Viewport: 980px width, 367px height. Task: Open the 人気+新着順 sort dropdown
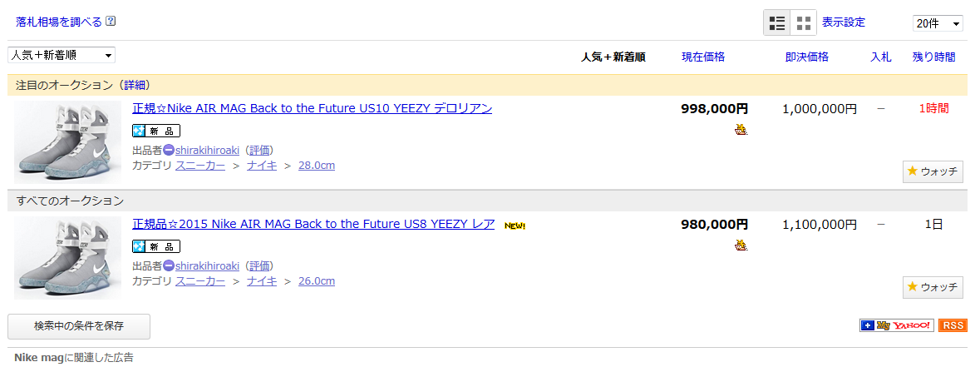click(62, 55)
